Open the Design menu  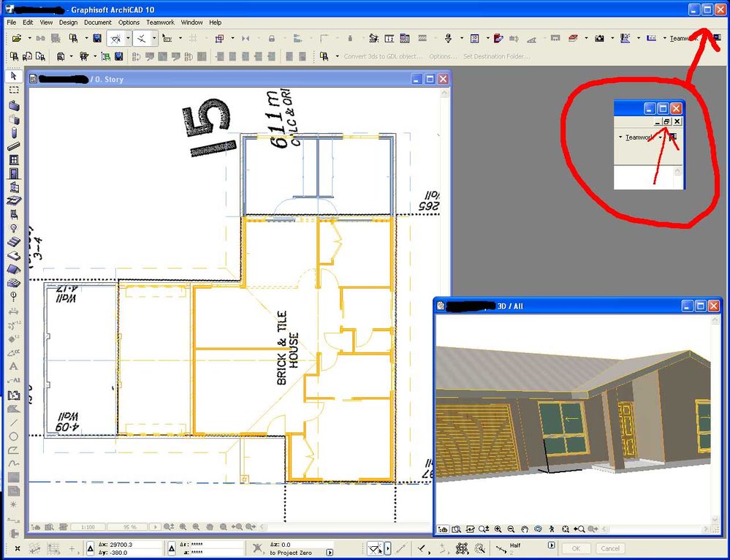(68, 23)
